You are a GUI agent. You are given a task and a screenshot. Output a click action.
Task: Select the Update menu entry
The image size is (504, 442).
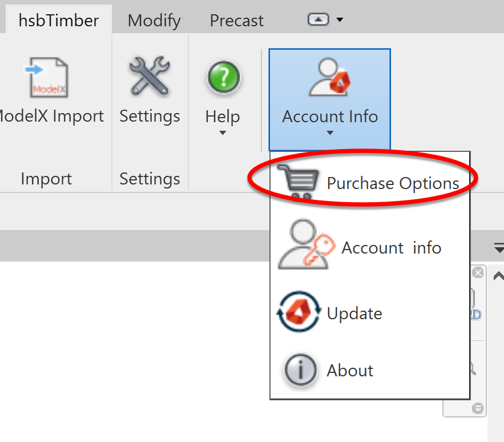(x=370, y=313)
